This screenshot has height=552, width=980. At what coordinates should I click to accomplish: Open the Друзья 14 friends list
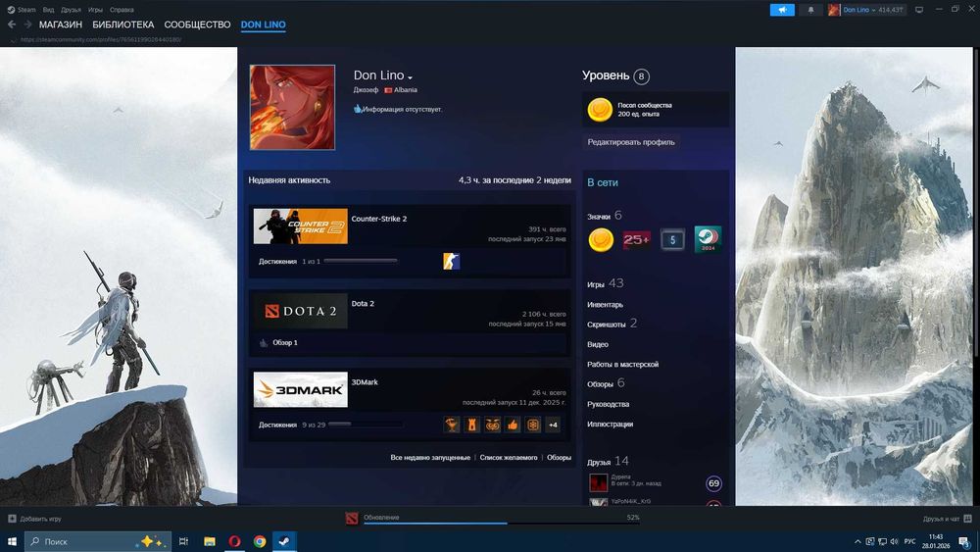pyautogui.click(x=608, y=462)
